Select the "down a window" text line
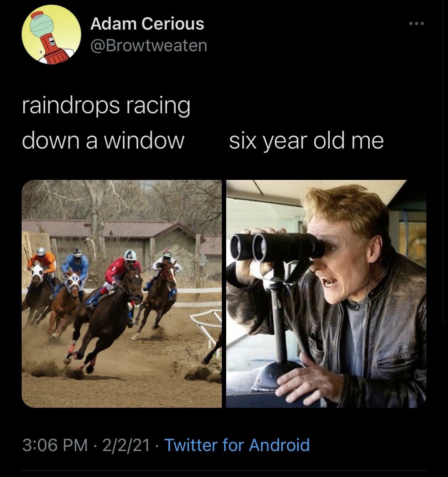 103,140
